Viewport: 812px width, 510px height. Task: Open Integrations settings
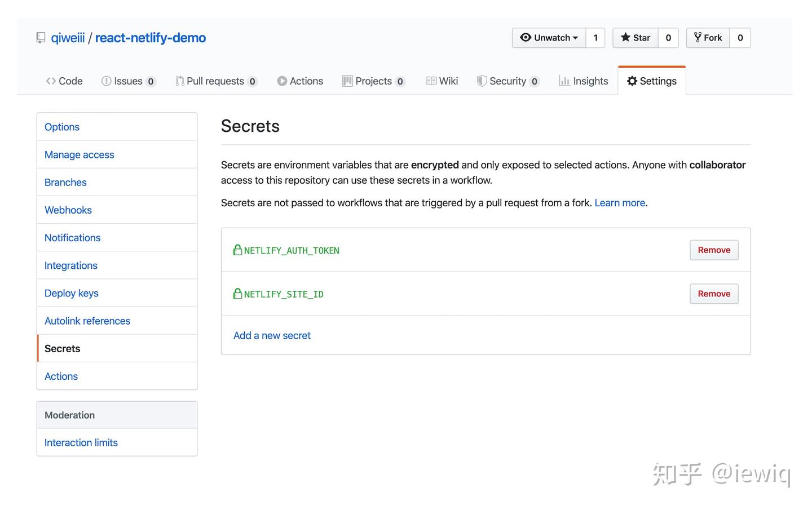pyautogui.click(x=117, y=265)
